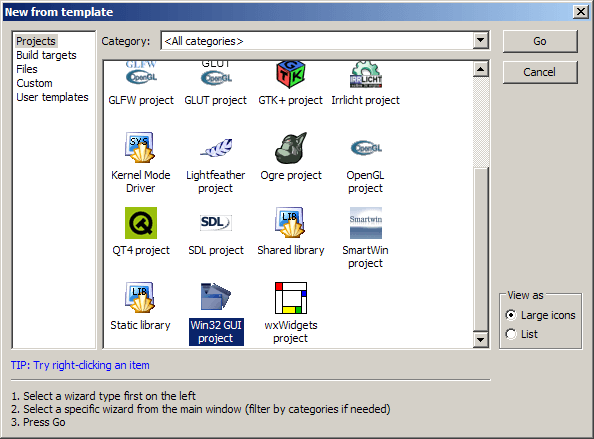Click the 'Lightfeather project' label
The height and width of the screenshot is (439, 594).
pyautogui.click(x=216, y=181)
